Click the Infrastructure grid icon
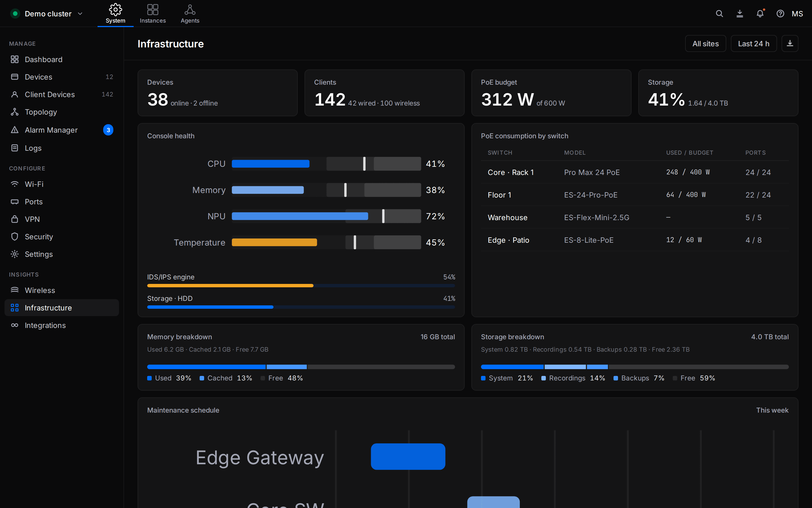The height and width of the screenshot is (508, 812). [14, 307]
